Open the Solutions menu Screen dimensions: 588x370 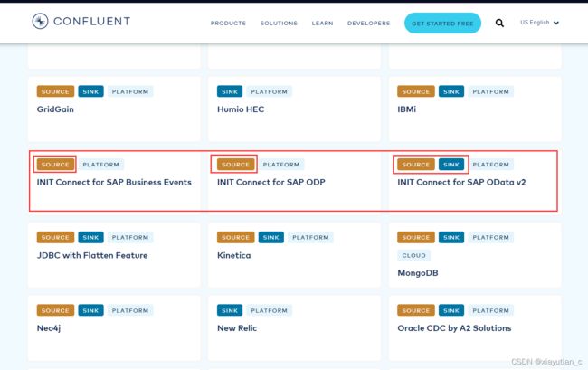pyautogui.click(x=279, y=24)
